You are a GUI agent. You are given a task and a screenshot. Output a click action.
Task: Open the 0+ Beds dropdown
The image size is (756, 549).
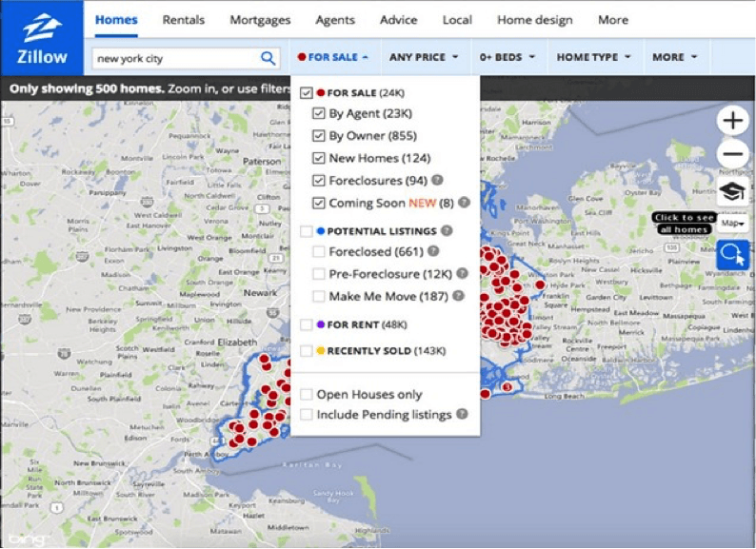coord(507,57)
